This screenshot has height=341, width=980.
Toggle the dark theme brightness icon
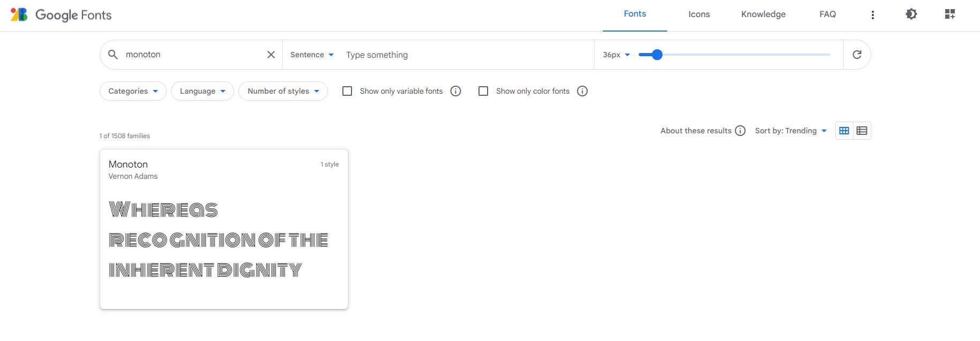(911, 14)
